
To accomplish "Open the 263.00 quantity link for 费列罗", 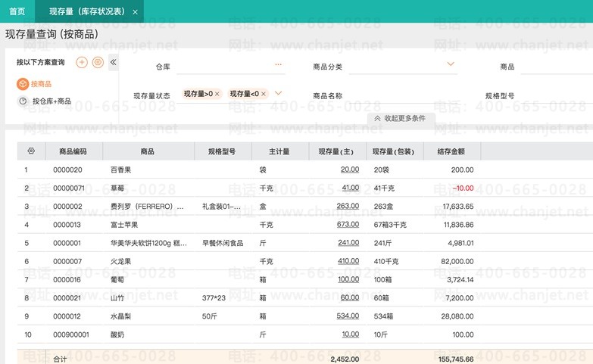I will (x=348, y=206).
